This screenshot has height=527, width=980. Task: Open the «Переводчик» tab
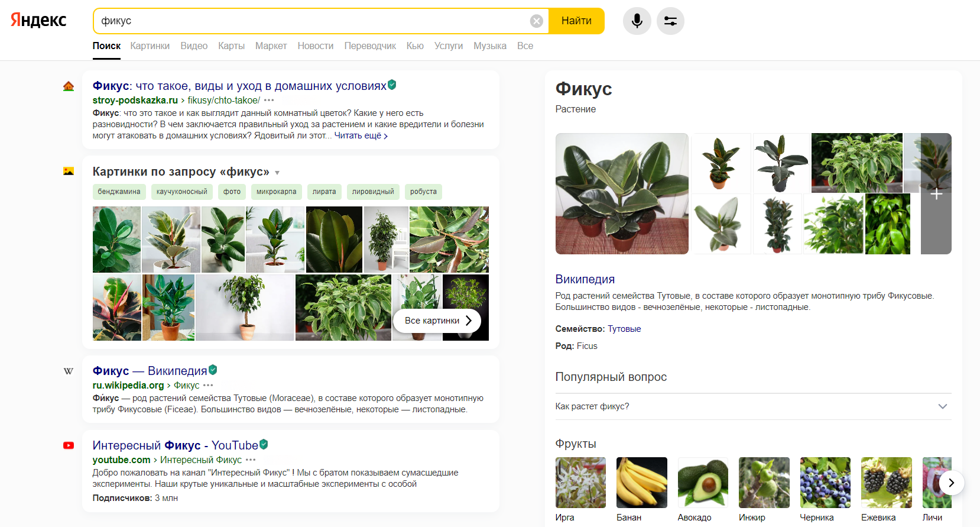370,46
